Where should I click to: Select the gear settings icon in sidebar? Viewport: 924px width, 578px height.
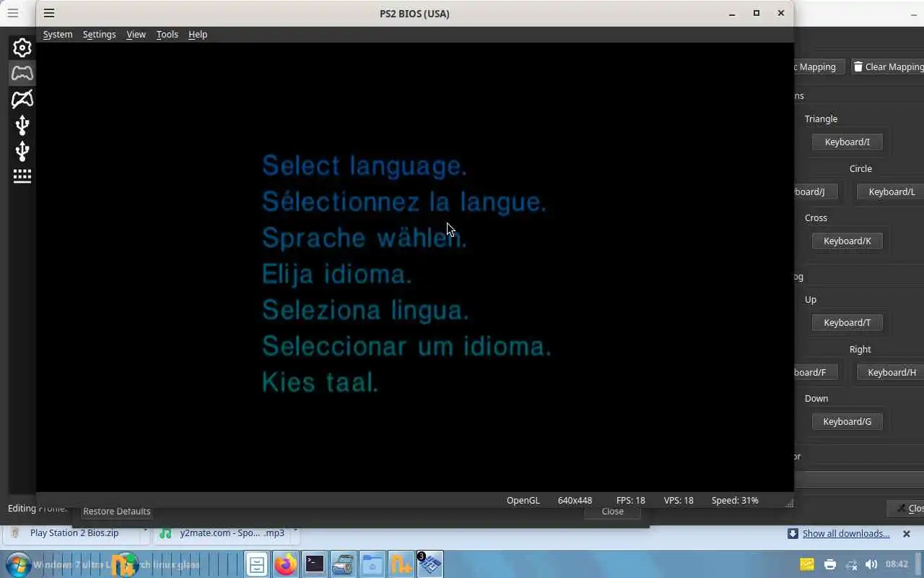[22, 48]
